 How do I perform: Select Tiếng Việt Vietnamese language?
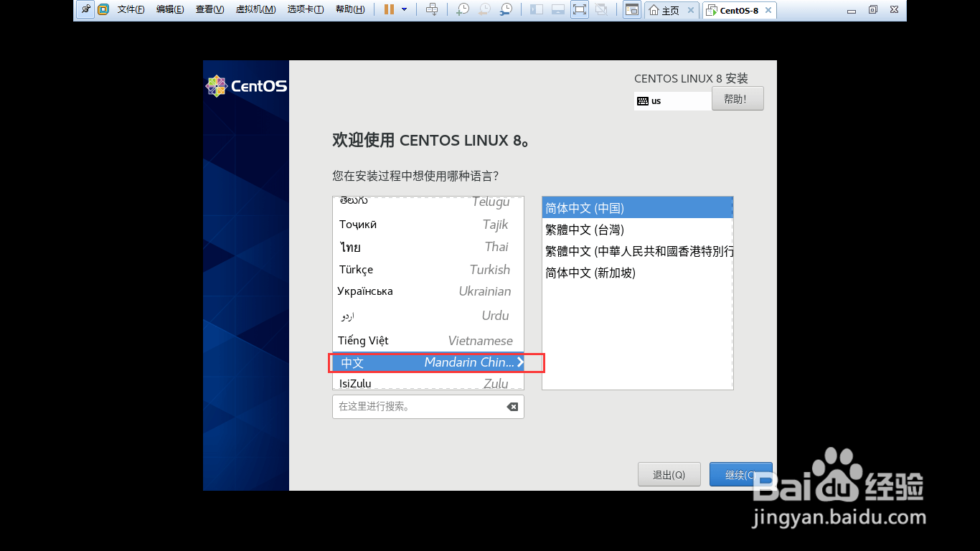click(428, 341)
